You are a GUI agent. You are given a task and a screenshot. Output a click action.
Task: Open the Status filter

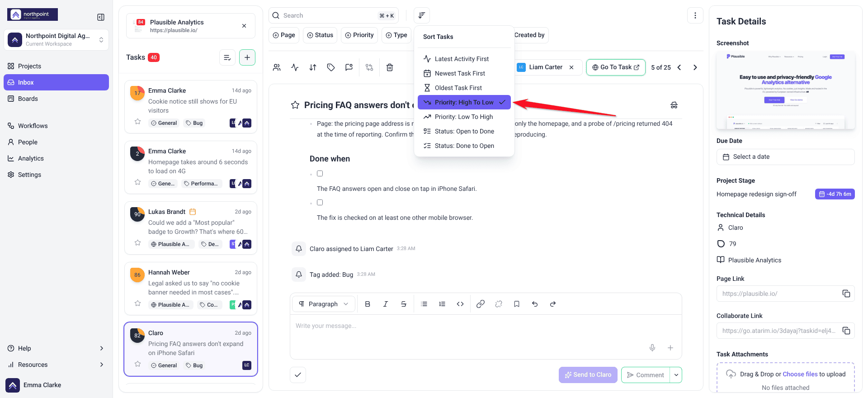point(320,35)
